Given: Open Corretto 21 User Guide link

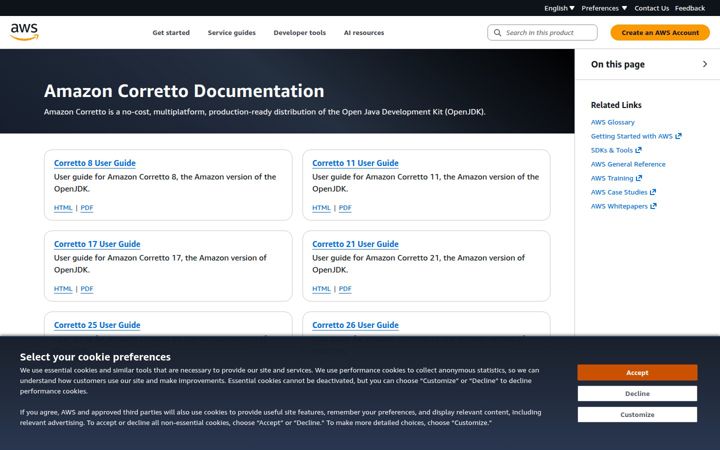Looking at the screenshot, I should 355,244.
